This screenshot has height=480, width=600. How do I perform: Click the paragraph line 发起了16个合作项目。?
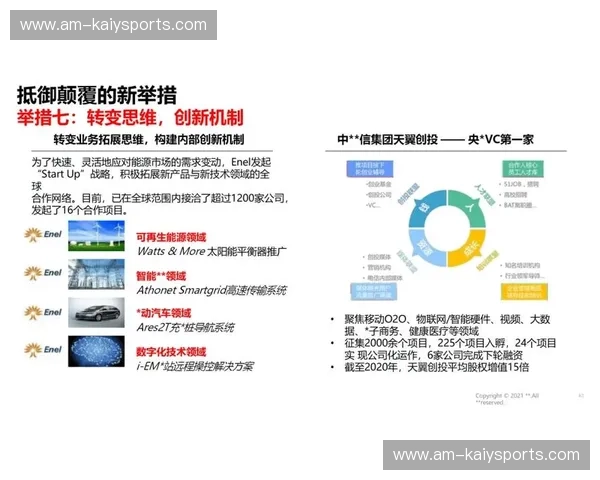point(80,210)
